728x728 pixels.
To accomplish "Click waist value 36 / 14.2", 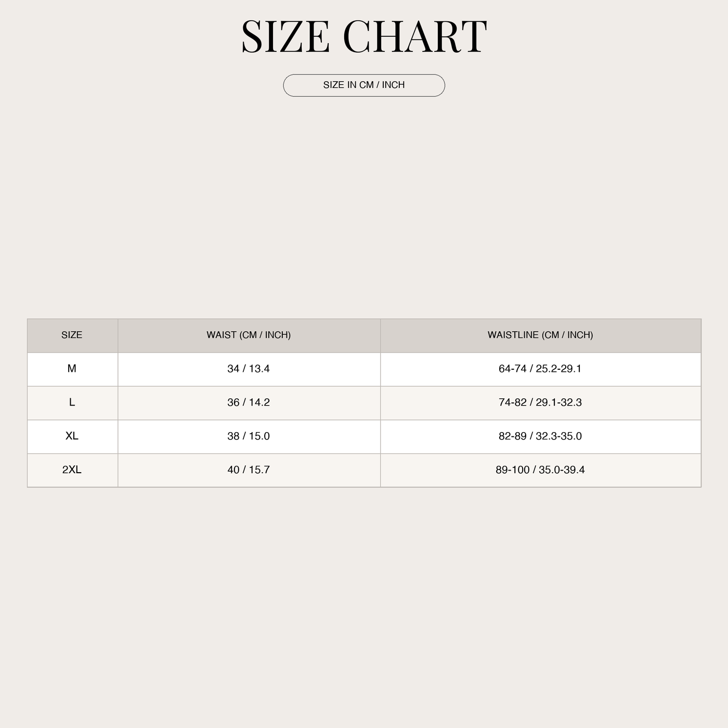I will 249,402.
